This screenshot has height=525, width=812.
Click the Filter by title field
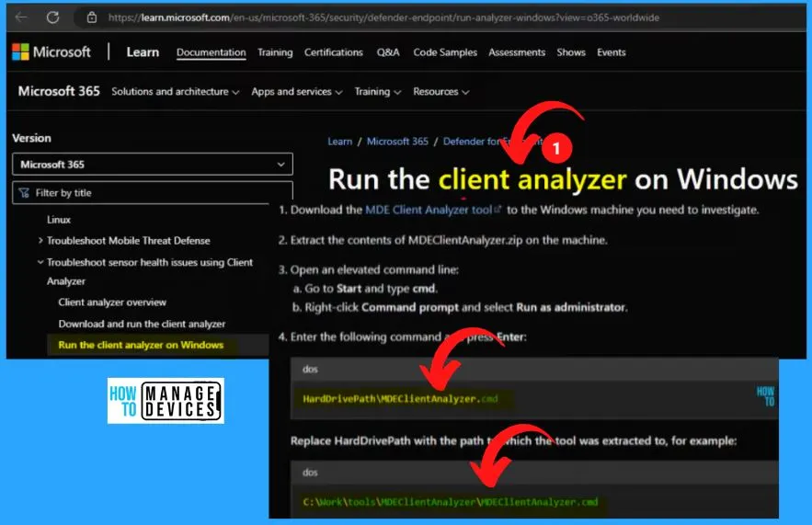153,192
